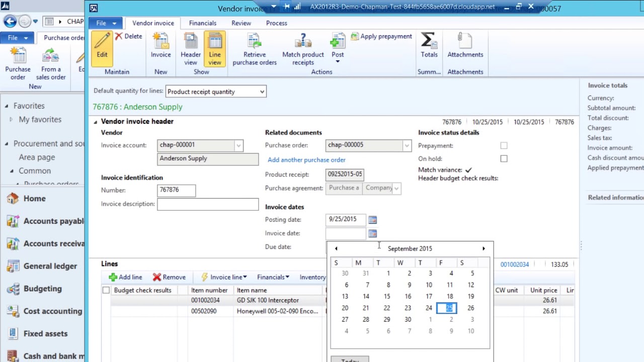Click Inventory button in lines toolbar
This screenshot has height=362, width=644.
pos(312,277)
